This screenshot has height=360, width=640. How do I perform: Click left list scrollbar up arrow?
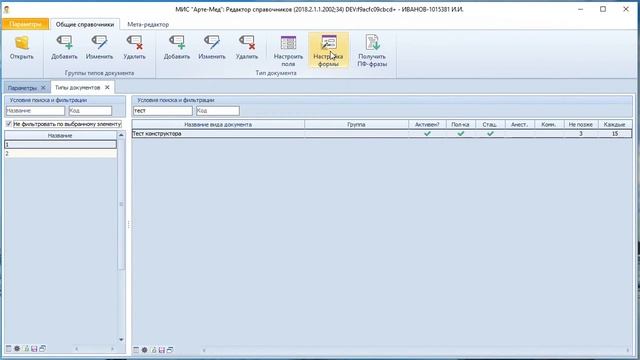tap(121, 135)
